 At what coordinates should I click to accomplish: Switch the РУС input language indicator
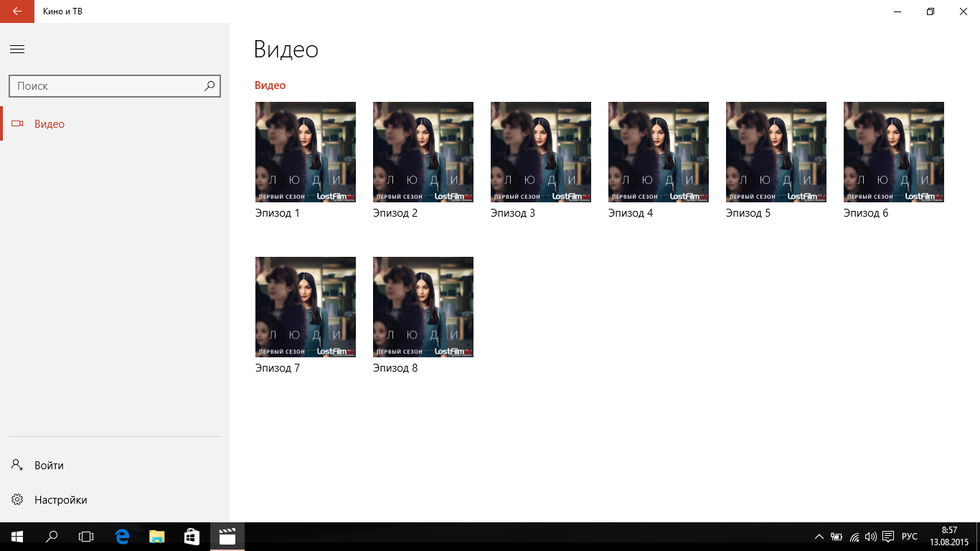tap(910, 537)
